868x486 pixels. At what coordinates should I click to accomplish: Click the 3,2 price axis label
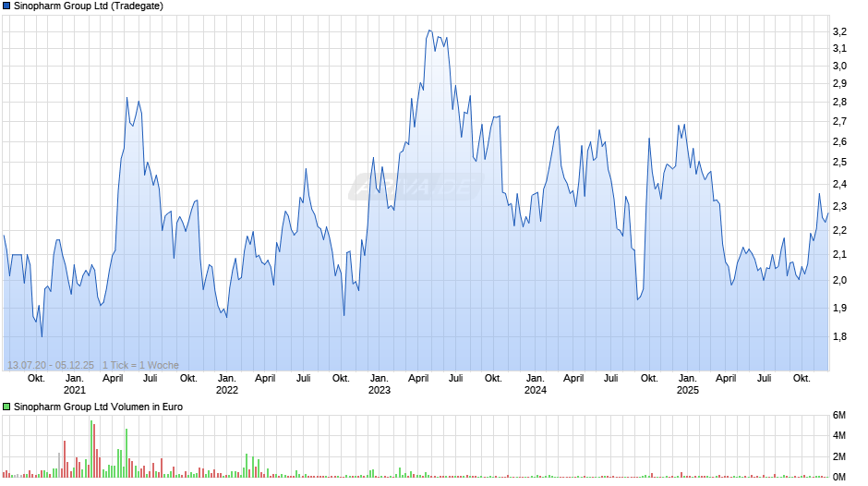tap(839, 31)
